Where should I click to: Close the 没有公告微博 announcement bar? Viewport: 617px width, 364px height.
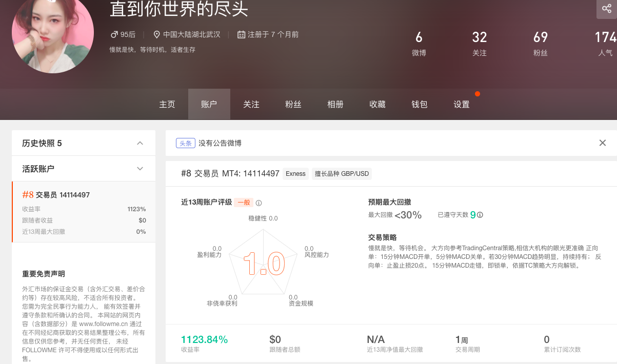pos(603,143)
